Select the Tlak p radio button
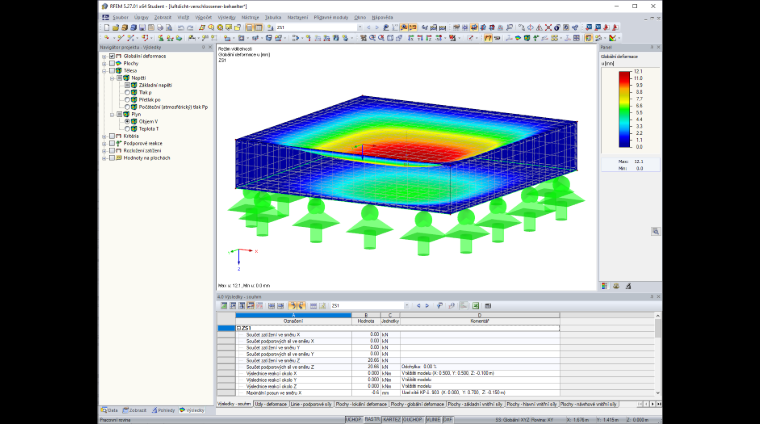The height and width of the screenshot is (424, 760). (127, 93)
